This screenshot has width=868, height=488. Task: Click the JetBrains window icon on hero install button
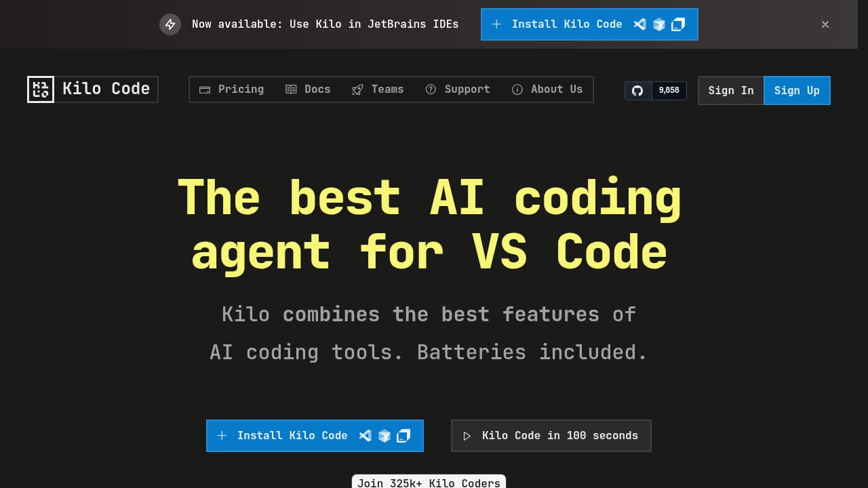point(403,436)
